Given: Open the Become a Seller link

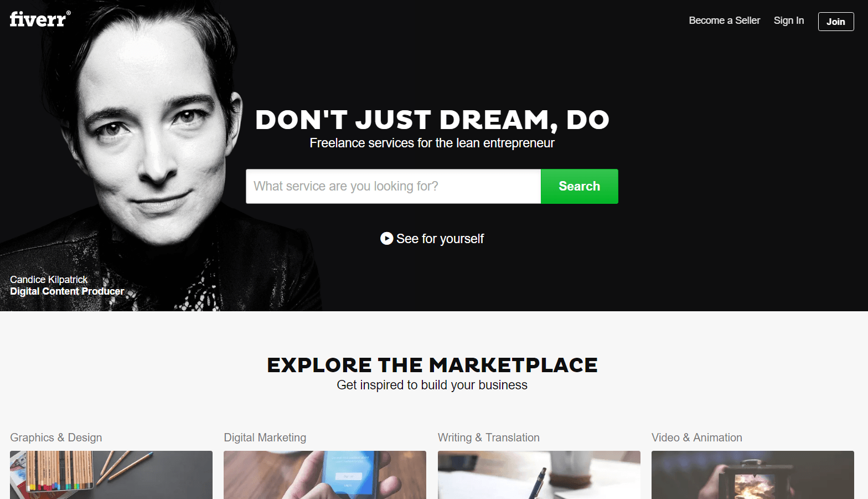Looking at the screenshot, I should [724, 20].
